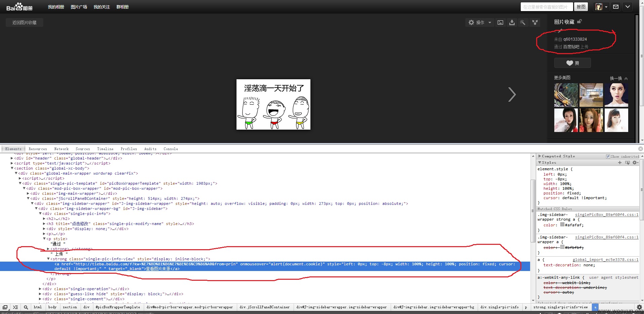Image resolution: width=644 pixels, height=314 pixels.
Task: Open the 群相册 menu item
Action: pos(123,7)
